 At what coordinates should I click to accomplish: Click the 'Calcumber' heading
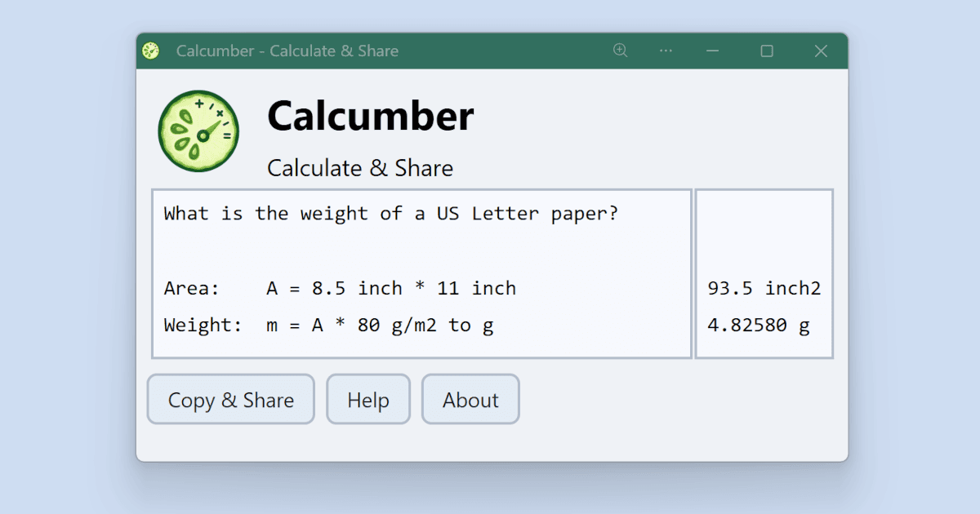pos(371,116)
